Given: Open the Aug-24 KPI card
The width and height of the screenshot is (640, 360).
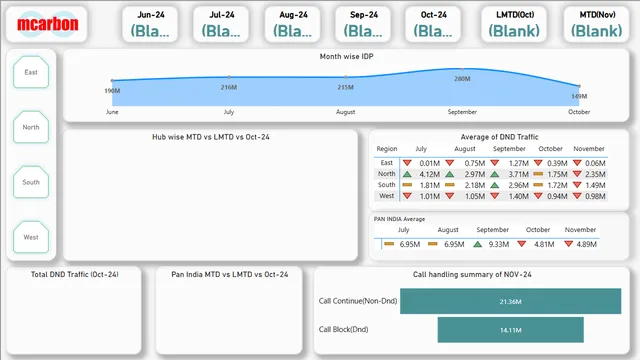Looking at the screenshot, I should 293,24.
